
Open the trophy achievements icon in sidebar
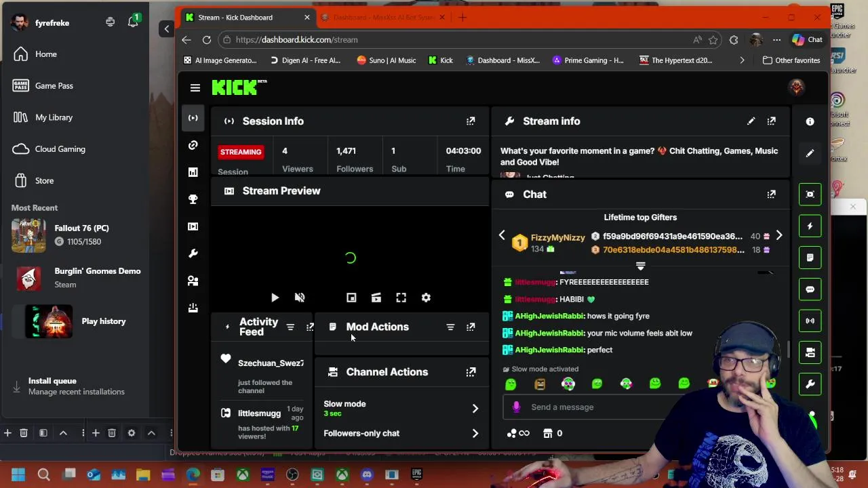pos(193,199)
